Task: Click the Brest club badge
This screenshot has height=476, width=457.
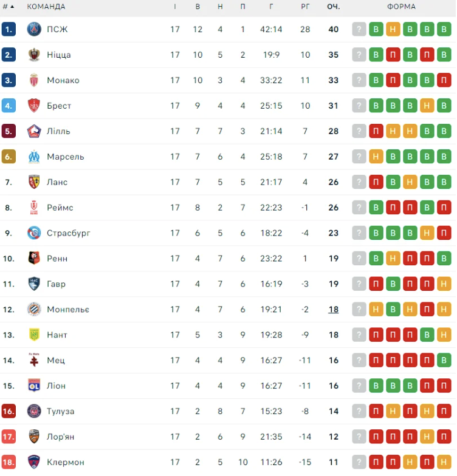Action: tap(34, 106)
